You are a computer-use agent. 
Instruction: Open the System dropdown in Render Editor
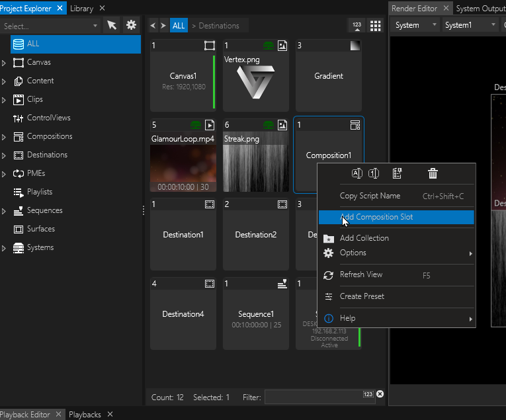point(415,25)
